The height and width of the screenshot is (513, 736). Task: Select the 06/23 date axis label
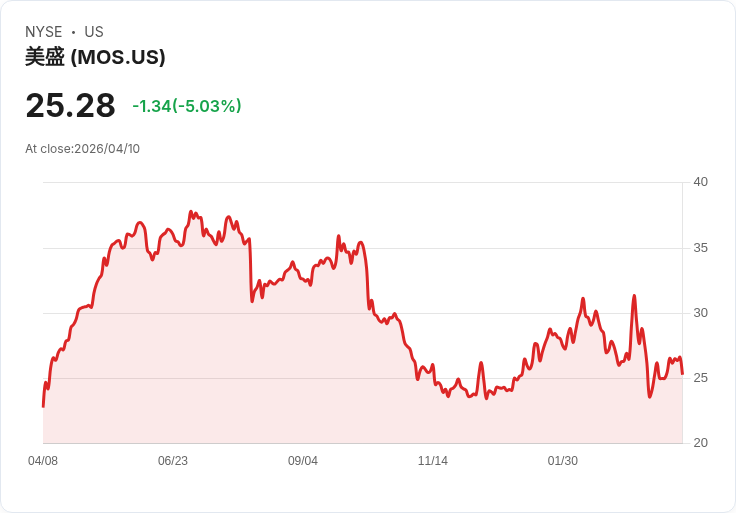click(x=173, y=461)
